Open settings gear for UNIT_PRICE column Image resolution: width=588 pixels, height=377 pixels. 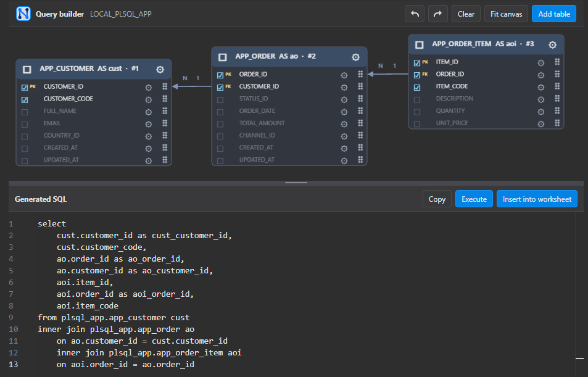pos(540,124)
